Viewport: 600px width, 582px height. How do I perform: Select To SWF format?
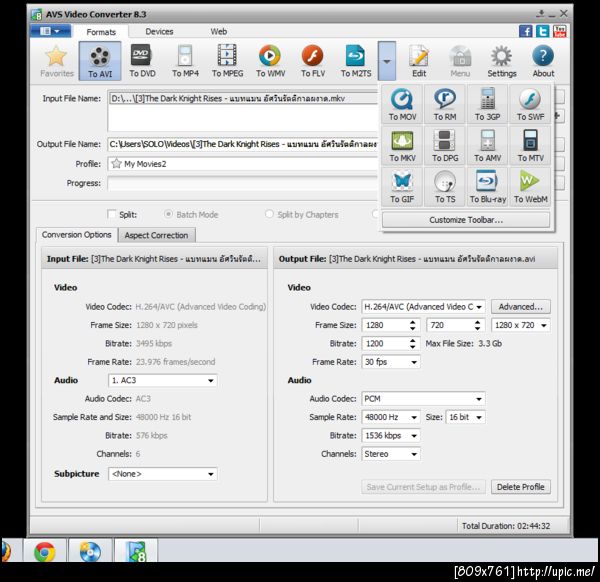pyautogui.click(x=530, y=104)
